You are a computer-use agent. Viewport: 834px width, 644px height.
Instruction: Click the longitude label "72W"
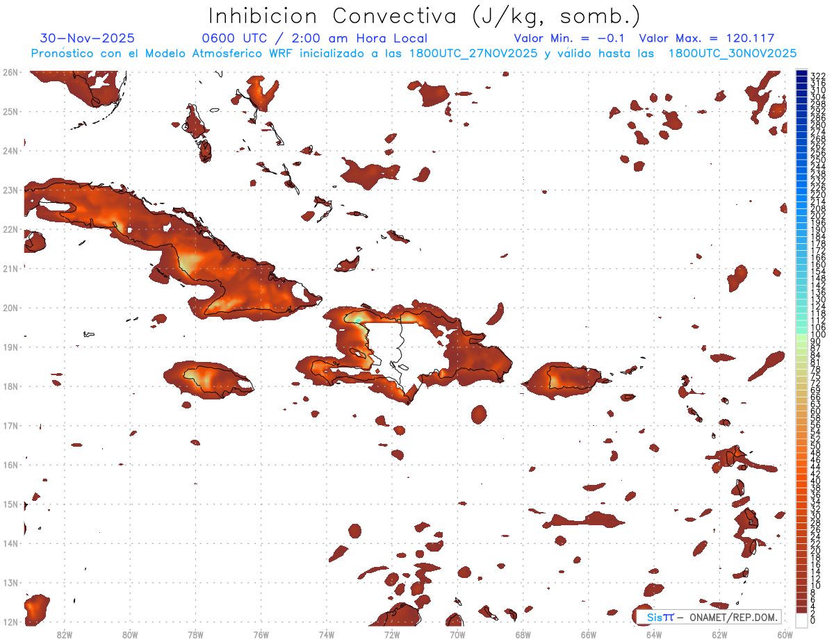[x=392, y=634]
